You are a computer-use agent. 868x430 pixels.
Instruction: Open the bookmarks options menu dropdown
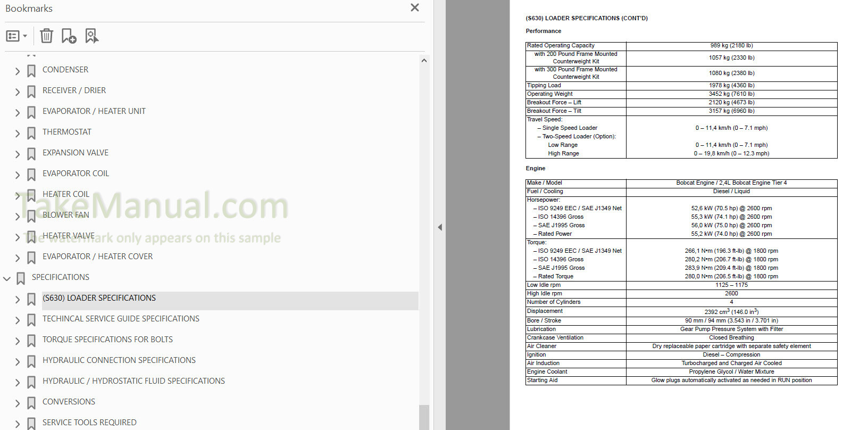pyautogui.click(x=16, y=36)
